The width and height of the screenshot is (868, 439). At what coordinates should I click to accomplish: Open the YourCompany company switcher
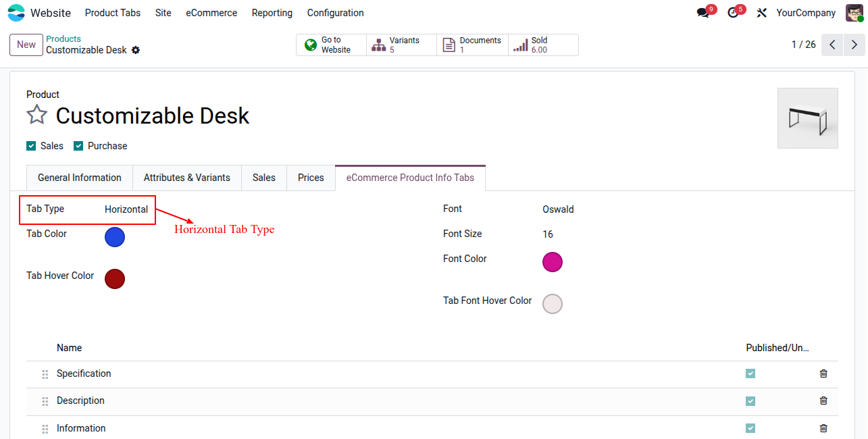(806, 13)
